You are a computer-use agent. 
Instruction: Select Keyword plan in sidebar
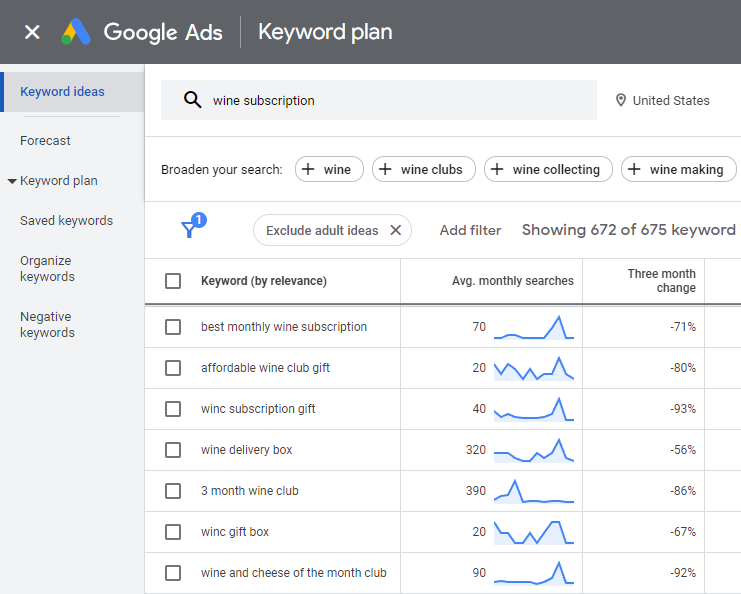(x=59, y=181)
